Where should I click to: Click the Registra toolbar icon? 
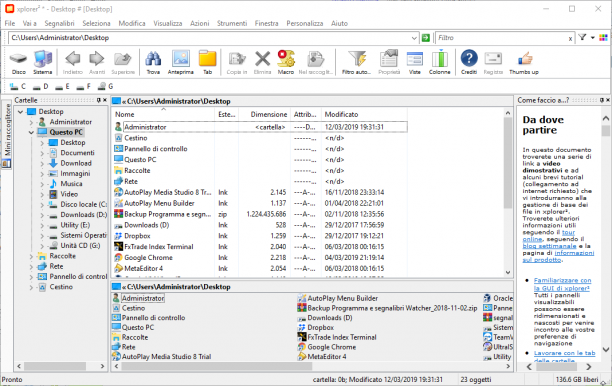coord(493,62)
